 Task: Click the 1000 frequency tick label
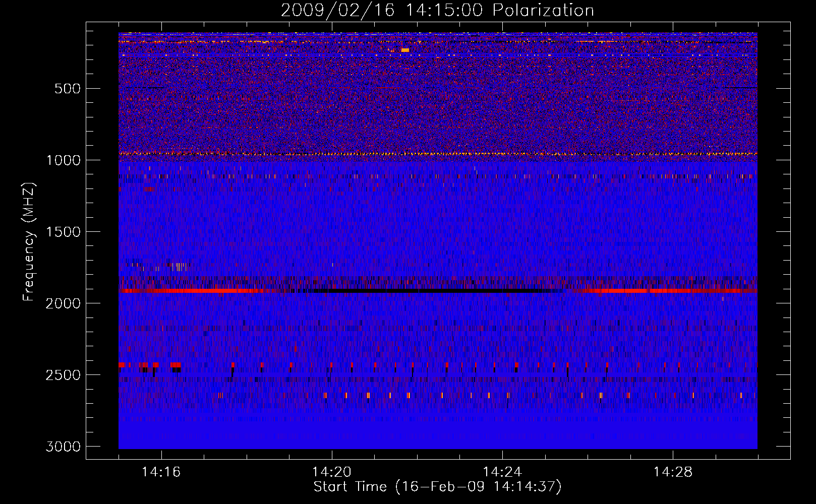[63, 160]
